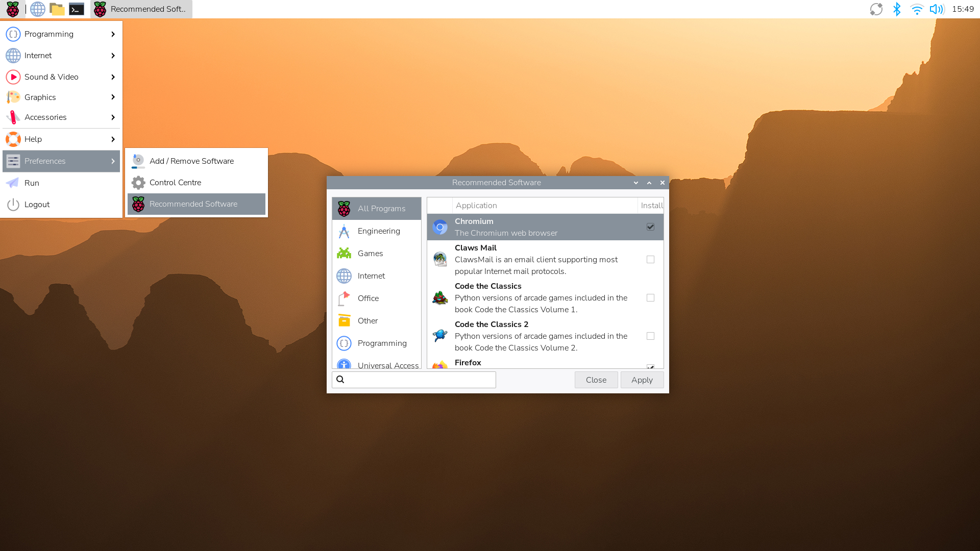Viewport: 980px width, 551px height.
Task: Open the Wi-Fi network tray icon
Action: coord(917,9)
